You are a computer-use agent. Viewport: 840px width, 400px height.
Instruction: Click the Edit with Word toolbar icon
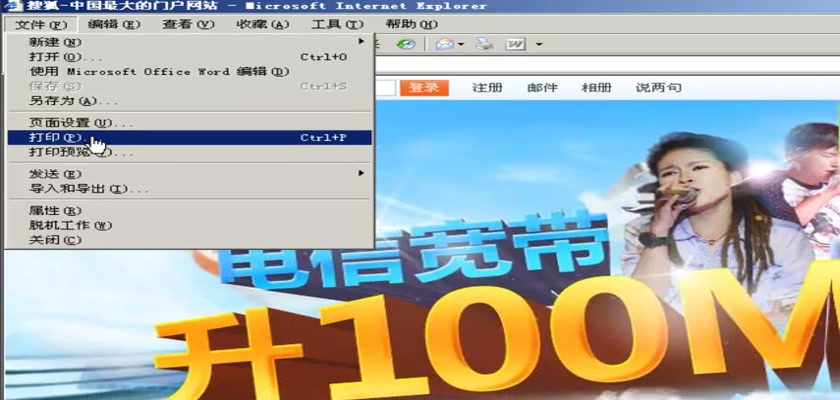[515, 44]
